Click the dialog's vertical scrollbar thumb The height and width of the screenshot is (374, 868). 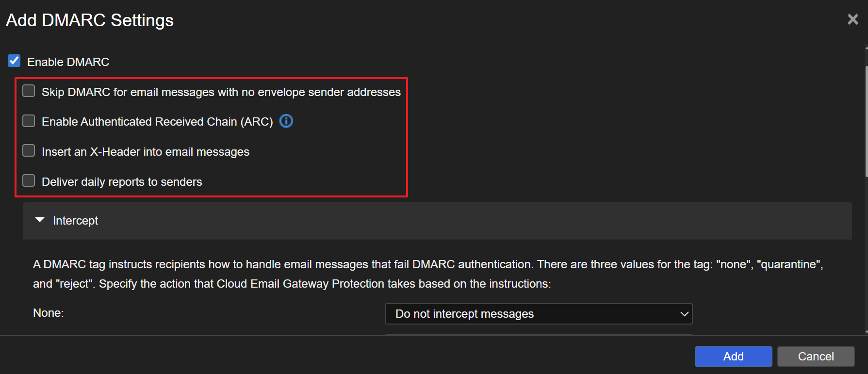tap(866, 121)
